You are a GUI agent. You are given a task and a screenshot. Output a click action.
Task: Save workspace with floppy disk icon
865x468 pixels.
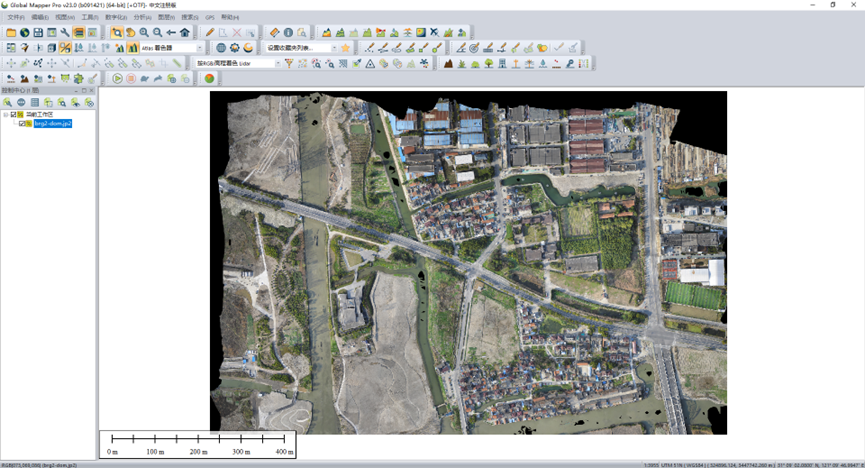38,33
